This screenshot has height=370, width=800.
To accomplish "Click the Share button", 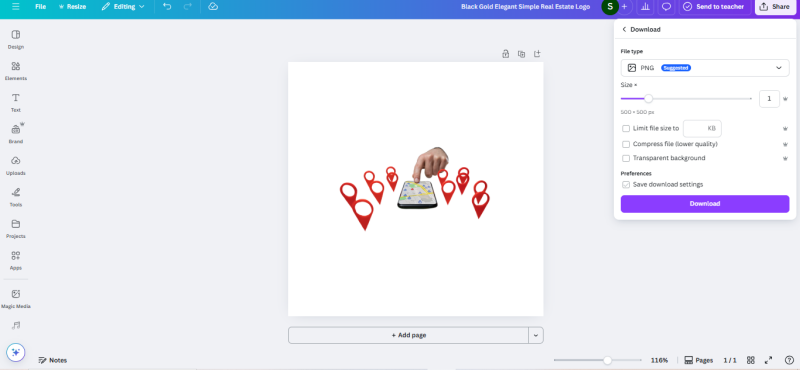I will pos(775,7).
